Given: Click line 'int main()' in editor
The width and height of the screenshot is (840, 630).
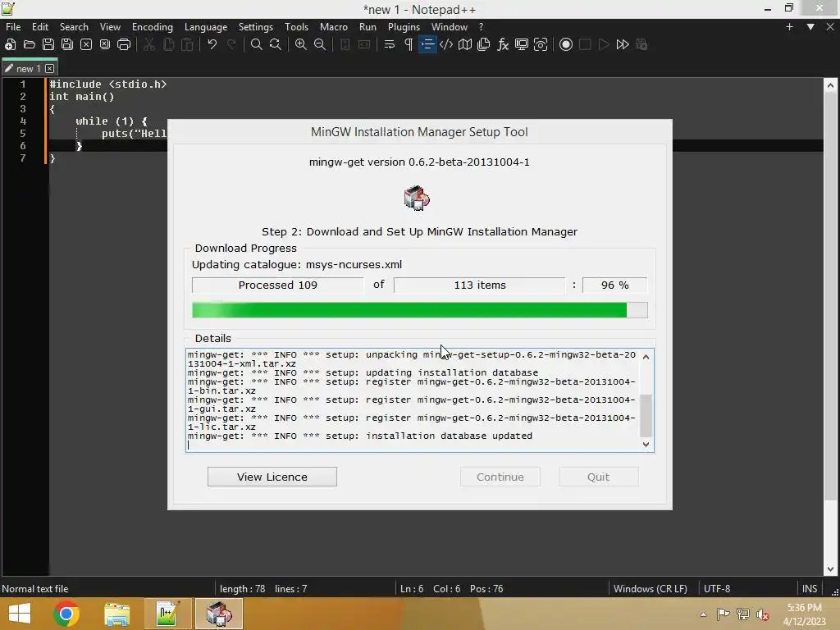Looking at the screenshot, I should point(82,97).
